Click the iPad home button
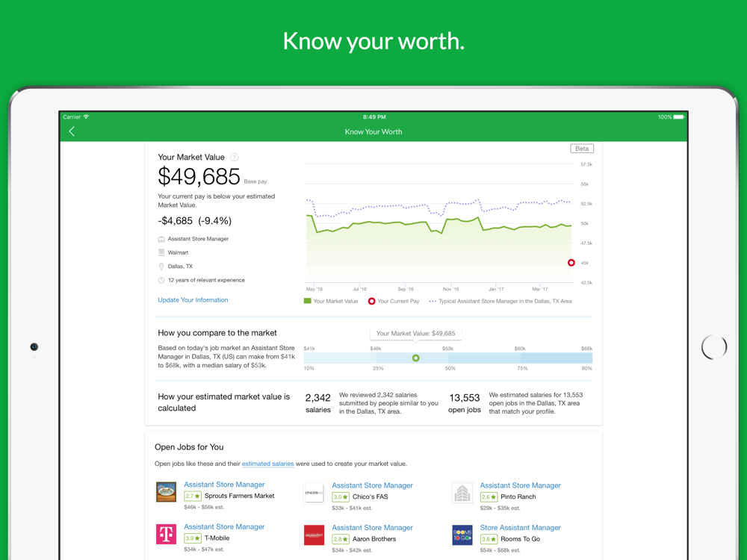This screenshot has height=560, width=747. click(714, 346)
